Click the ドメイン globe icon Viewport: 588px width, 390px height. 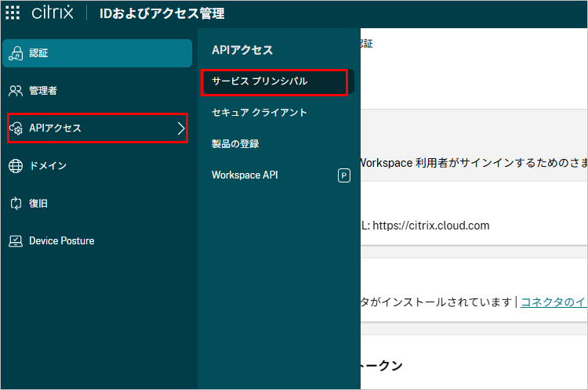16,166
